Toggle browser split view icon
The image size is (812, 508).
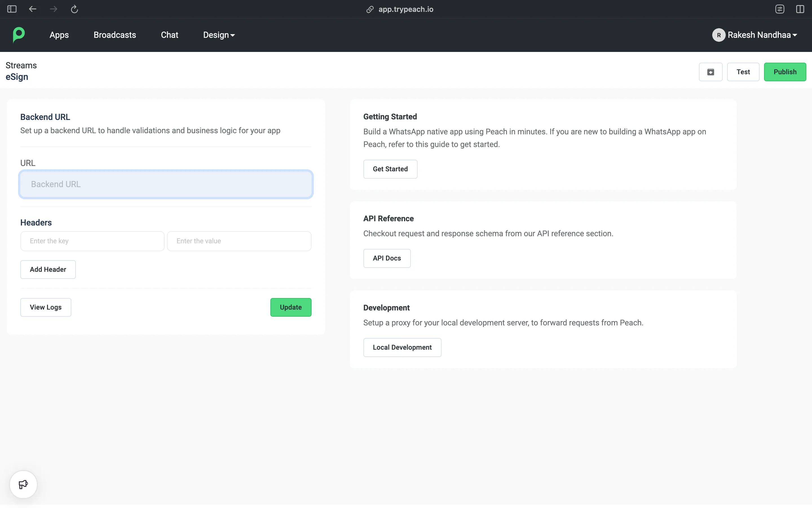point(800,9)
